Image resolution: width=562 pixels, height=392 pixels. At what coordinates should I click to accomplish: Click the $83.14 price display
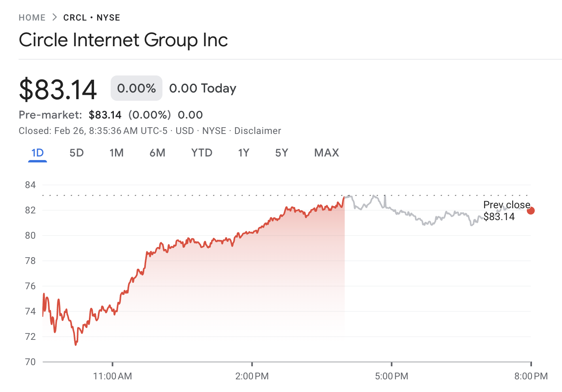point(58,89)
